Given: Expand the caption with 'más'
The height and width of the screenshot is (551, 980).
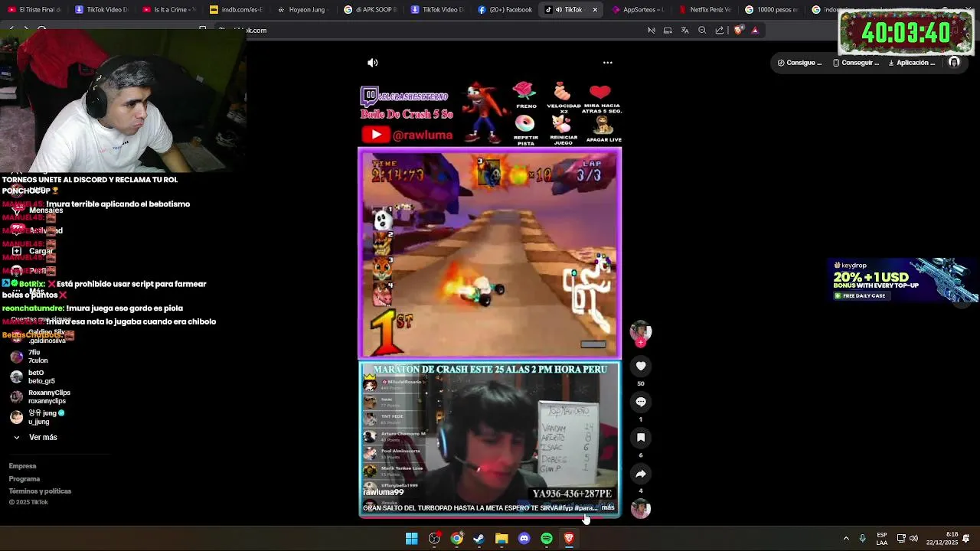Looking at the screenshot, I should tap(608, 507).
